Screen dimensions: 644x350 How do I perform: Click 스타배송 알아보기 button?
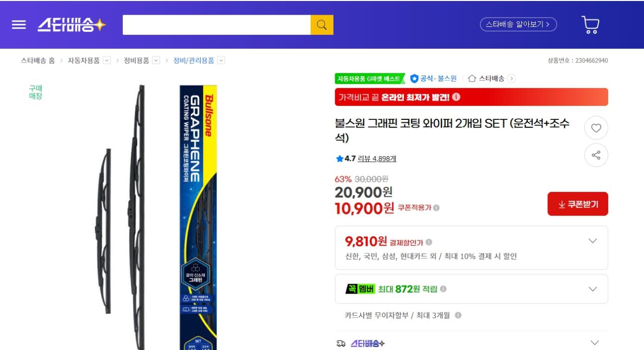click(518, 24)
